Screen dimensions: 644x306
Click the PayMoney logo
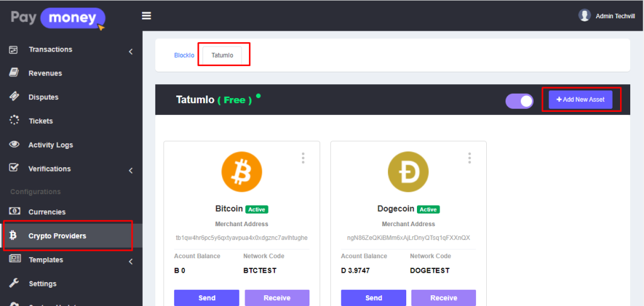pyautogui.click(x=58, y=17)
